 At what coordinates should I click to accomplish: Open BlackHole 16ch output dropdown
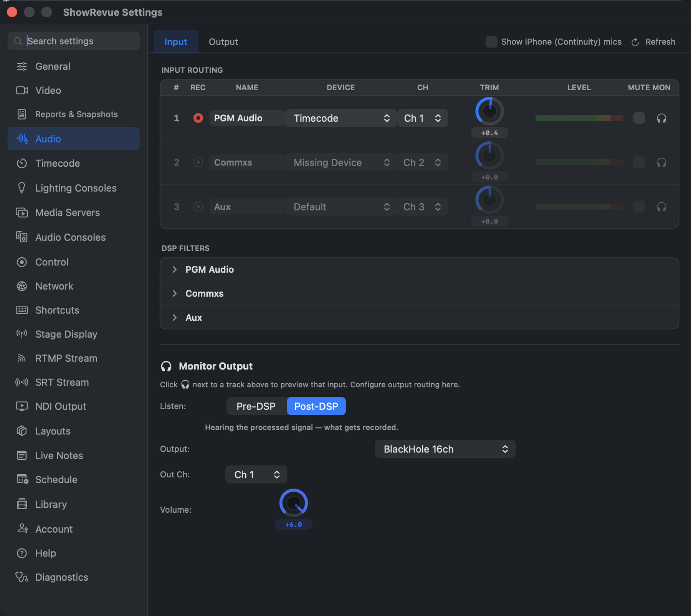click(445, 449)
